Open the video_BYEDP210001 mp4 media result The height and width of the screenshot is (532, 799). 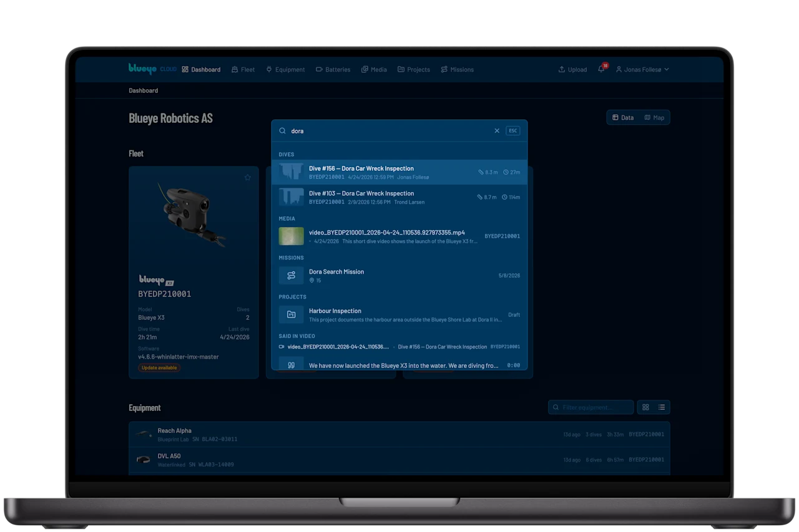(x=399, y=236)
